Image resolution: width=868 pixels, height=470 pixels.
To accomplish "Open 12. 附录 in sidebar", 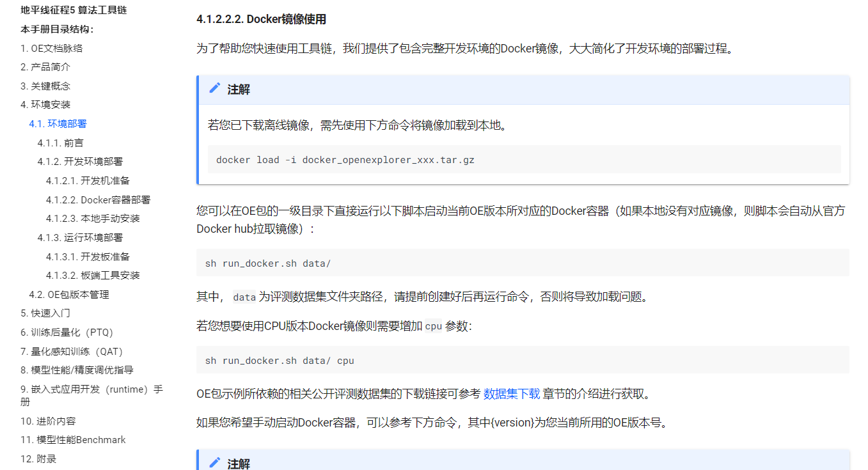I will point(38,458).
